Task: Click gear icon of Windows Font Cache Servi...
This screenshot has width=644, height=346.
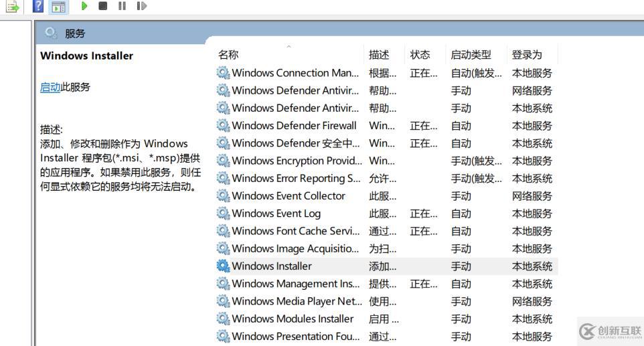Action: (x=223, y=231)
